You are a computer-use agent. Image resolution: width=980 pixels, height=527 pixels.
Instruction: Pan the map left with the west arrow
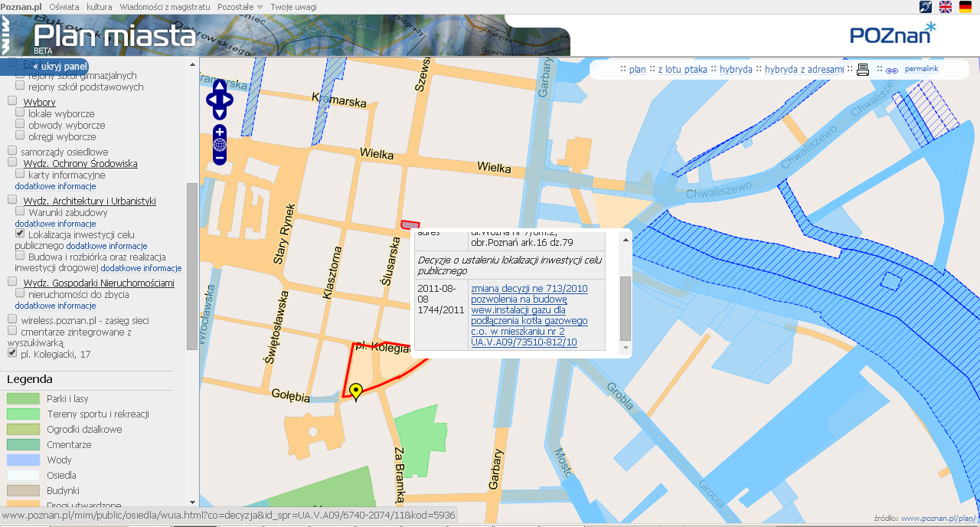211,100
